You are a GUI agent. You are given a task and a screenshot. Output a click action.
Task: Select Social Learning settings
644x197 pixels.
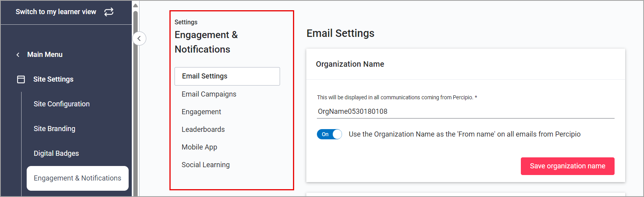point(206,165)
